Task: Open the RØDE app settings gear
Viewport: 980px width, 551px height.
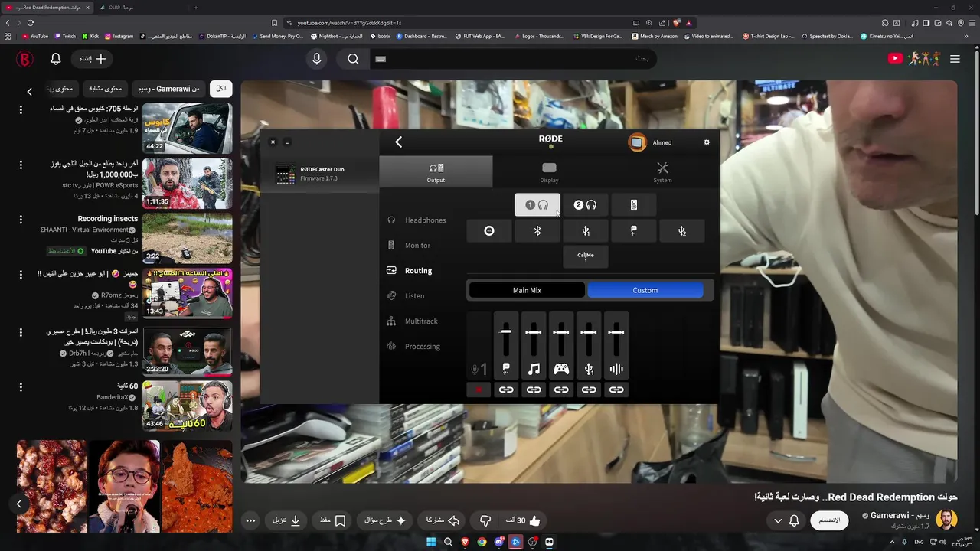Action: pos(707,142)
